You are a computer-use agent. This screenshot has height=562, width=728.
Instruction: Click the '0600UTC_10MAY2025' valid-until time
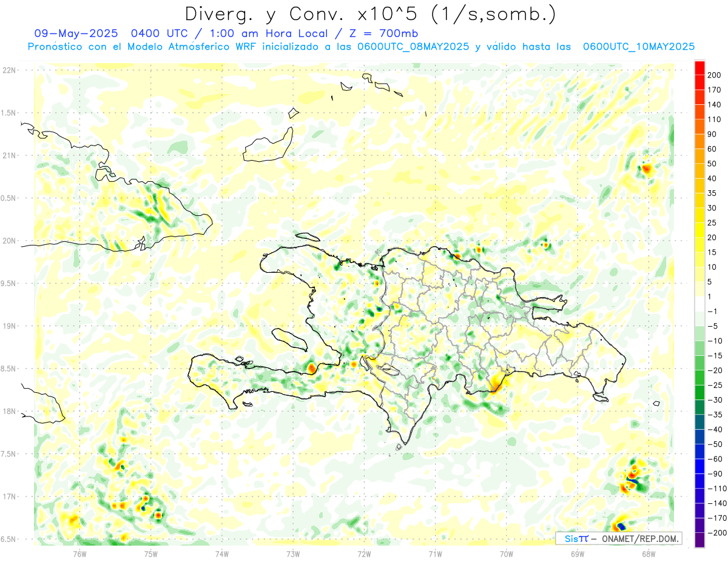[x=639, y=47]
